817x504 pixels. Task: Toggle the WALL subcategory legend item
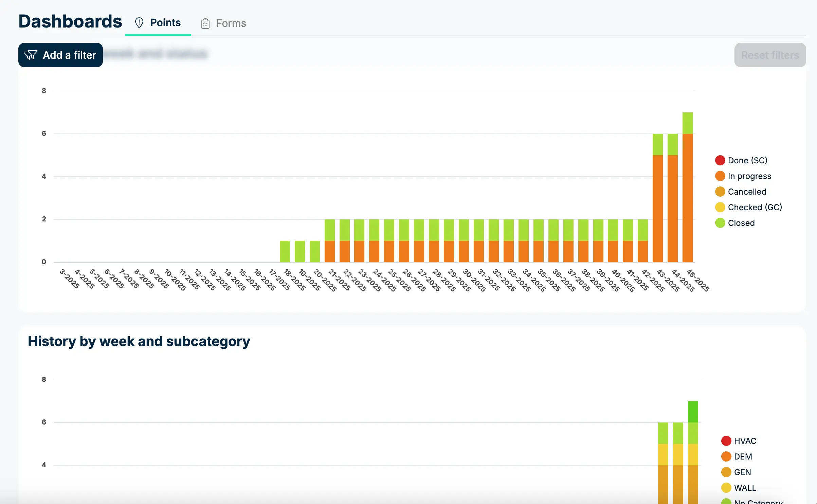[x=745, y=488]
